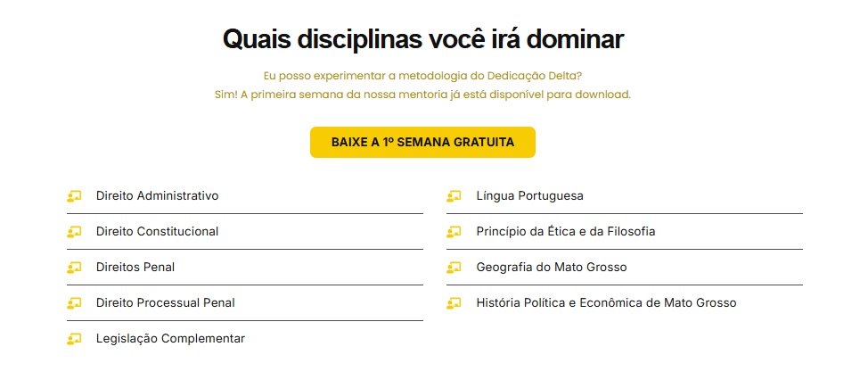Click the icon next to Princípio da Ética
The height and width of the screenshot is (388, 868).
coord(454,232)
